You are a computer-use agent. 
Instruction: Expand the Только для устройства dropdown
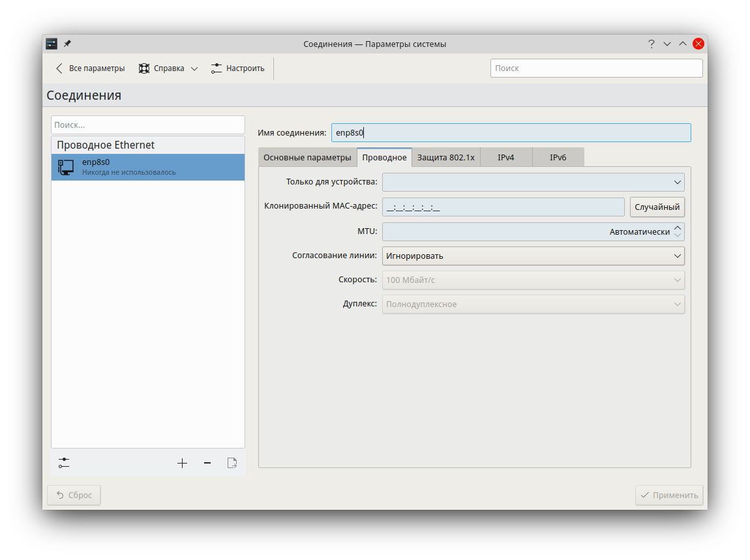[533, 182]
